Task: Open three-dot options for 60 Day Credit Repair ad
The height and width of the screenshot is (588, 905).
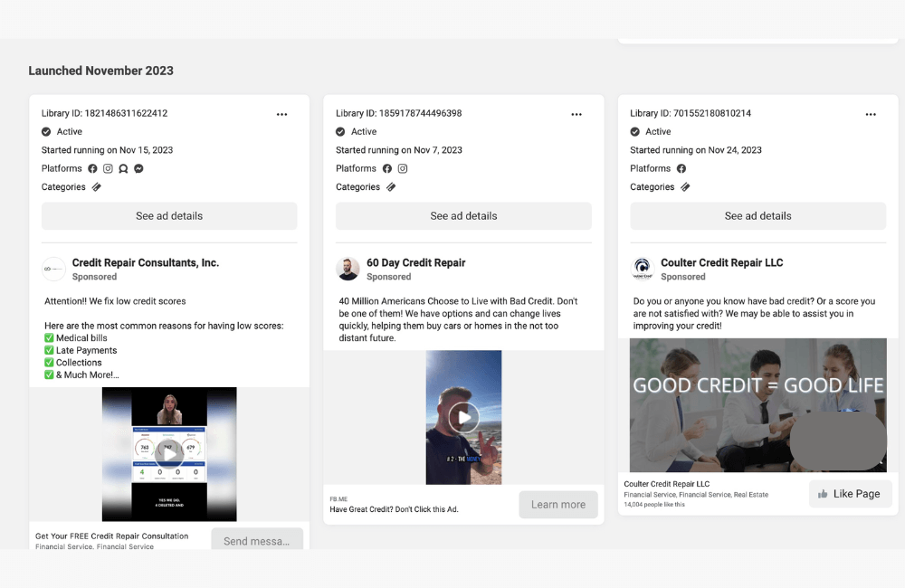Action: pyautogui.click(x=576, y=114)
